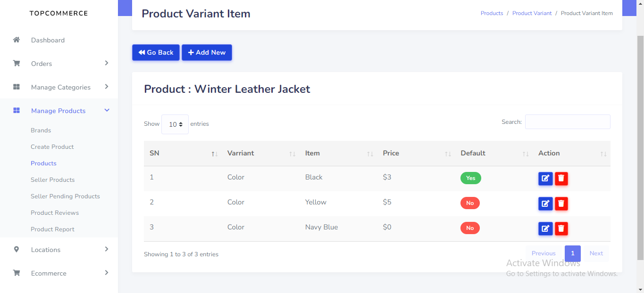Open the Brands submenu item
The height and width of the screenshot is (293, 644).
tap(41, 130)
